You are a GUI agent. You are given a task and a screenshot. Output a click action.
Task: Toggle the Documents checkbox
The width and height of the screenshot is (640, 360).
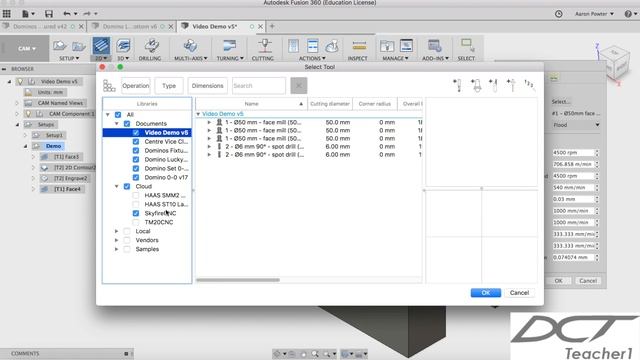pos(127,124)
